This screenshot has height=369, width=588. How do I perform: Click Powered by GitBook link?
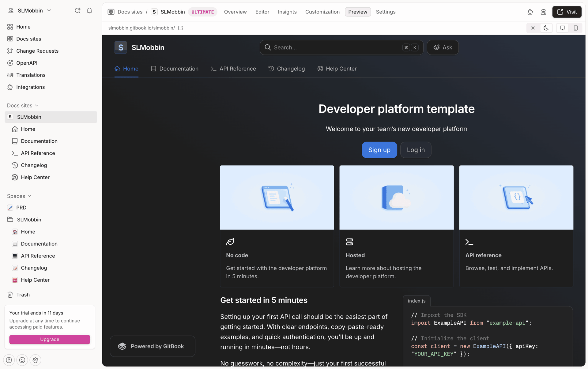[x=153, y=346]
